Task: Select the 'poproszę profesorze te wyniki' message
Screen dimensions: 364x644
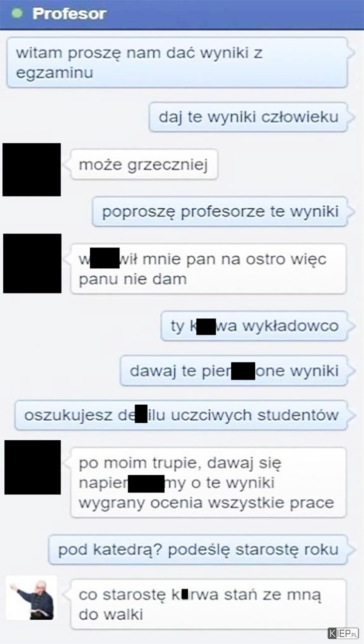Action: tap(220, 212)
